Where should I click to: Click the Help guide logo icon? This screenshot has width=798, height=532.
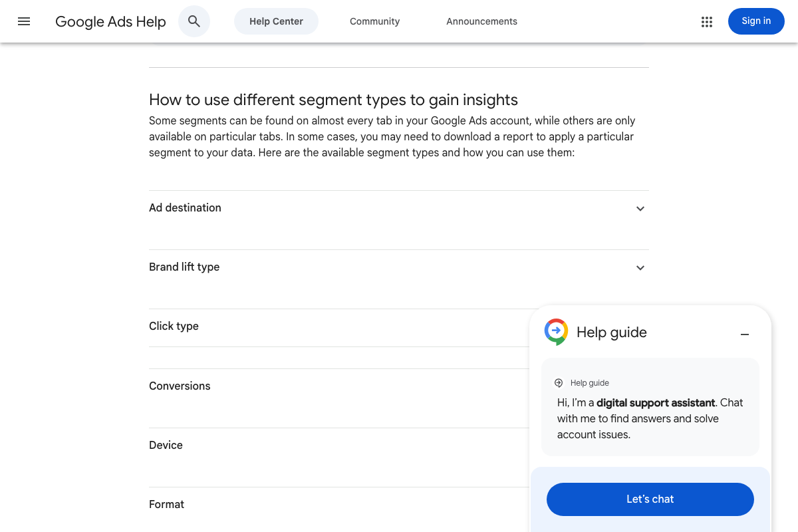click(556, 332)
